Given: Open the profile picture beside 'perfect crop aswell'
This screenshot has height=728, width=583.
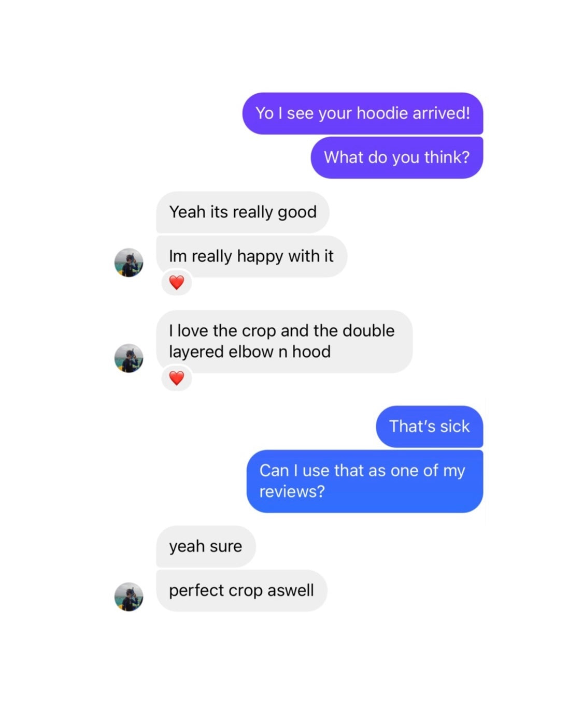Looking at the screenshot, I should click(x=129, y=597).
